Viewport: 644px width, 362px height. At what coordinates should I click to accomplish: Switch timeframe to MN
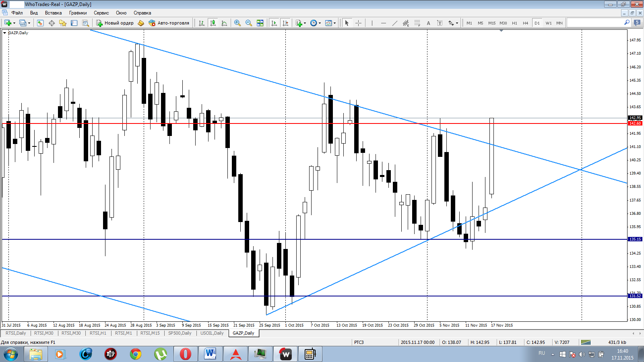coord(559,23)
